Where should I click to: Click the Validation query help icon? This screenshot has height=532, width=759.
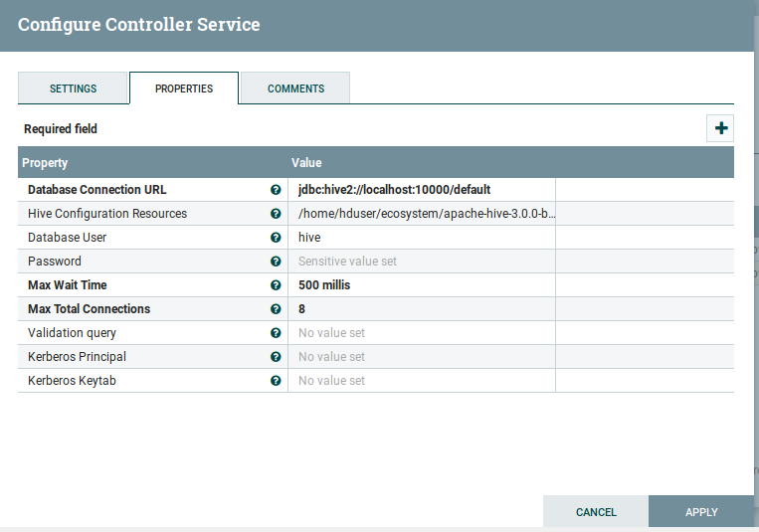(x=276, y=333)
